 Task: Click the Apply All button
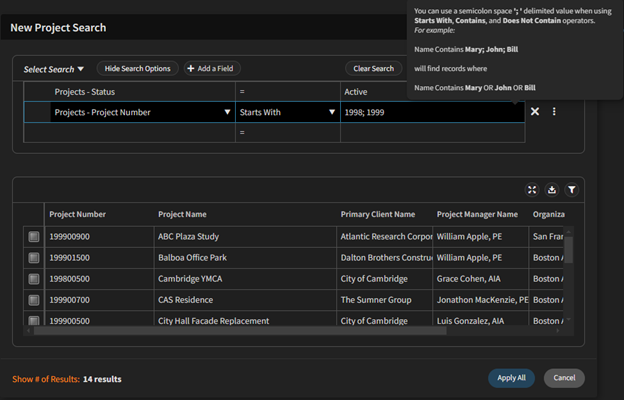coord(511,378)
